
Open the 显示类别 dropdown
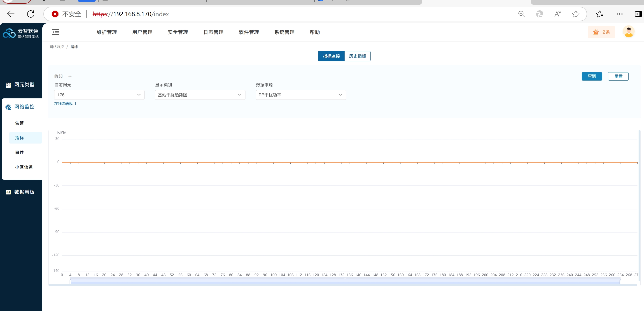click(x=200, y=95)
